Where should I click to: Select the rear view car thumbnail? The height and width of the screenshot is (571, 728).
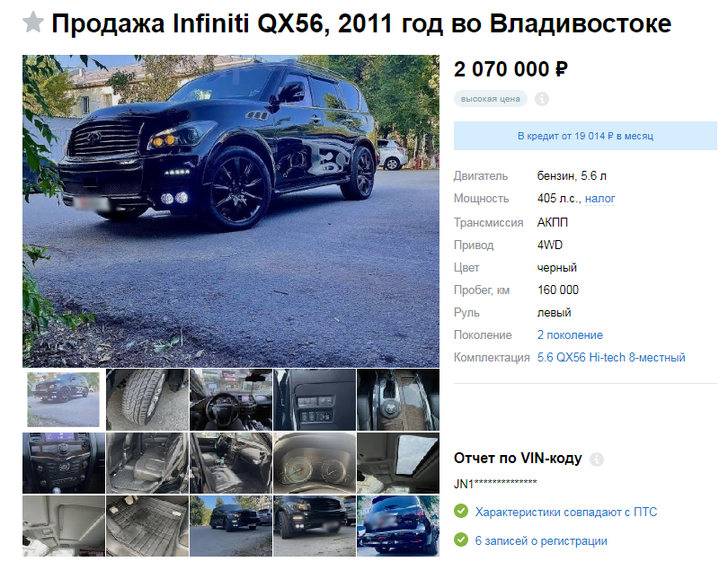(398, 526)
